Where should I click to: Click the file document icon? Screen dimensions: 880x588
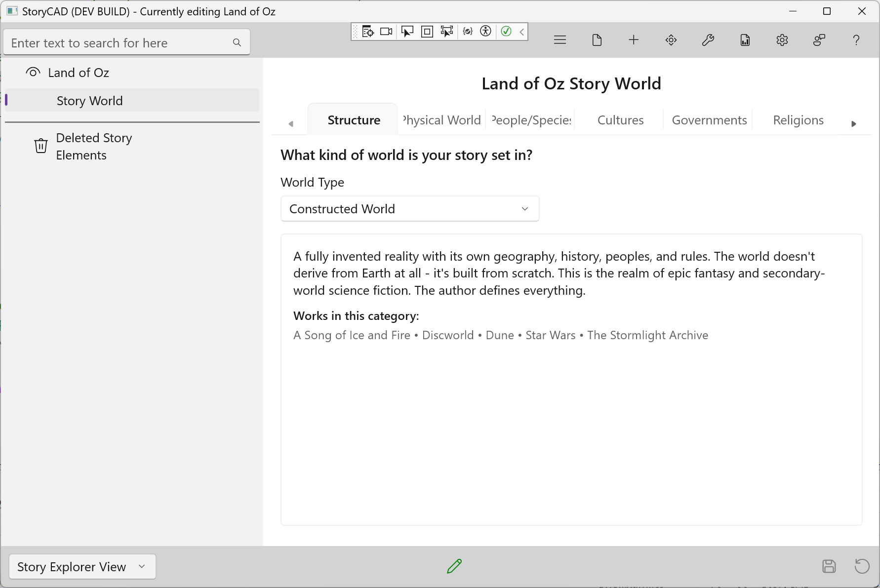pos(597,40)
